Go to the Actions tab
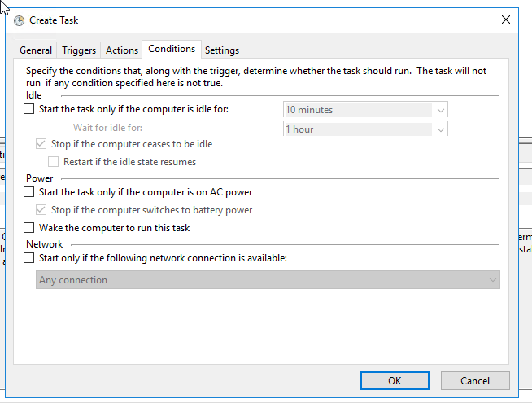The height and width of the screenshot is (412, 532). click(122, 50)
